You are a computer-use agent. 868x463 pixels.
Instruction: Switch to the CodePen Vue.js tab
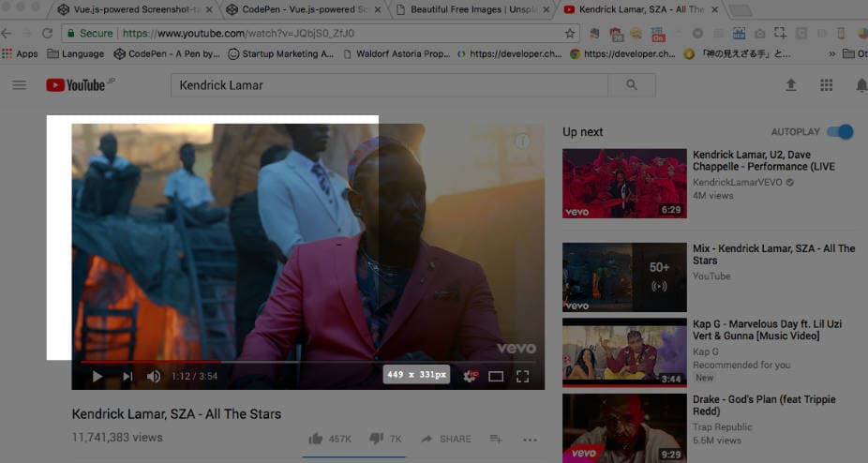click(305, 9)
